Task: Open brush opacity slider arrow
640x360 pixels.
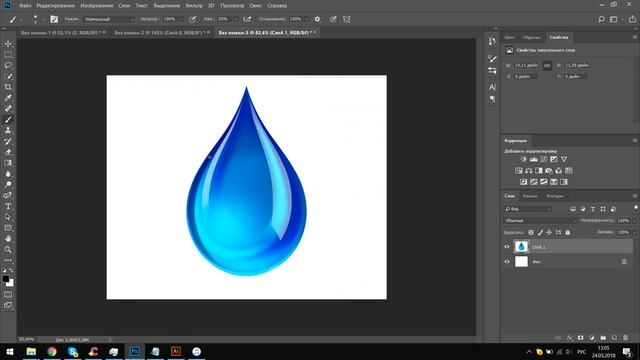Action: click(x=181, y=19)
